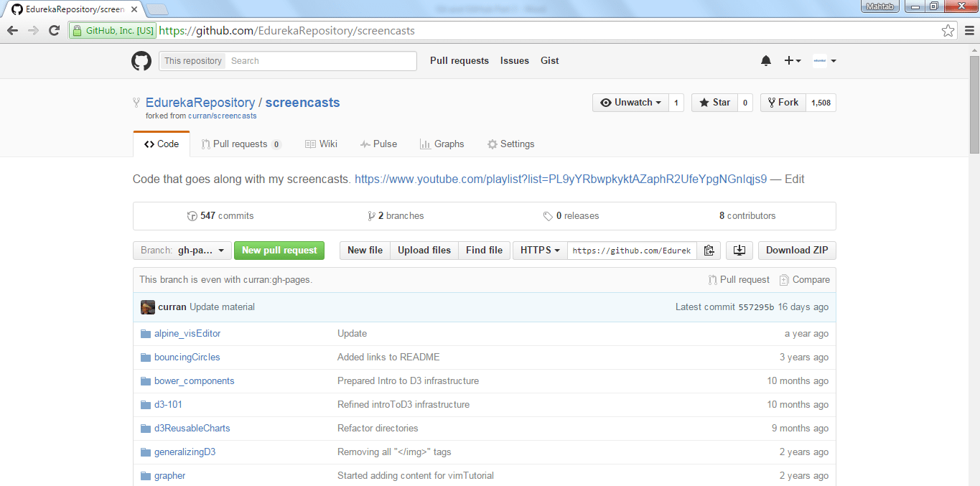Click folder icon beside bouncingCircles
980x486 pixels.
click(x=146, y=358)
